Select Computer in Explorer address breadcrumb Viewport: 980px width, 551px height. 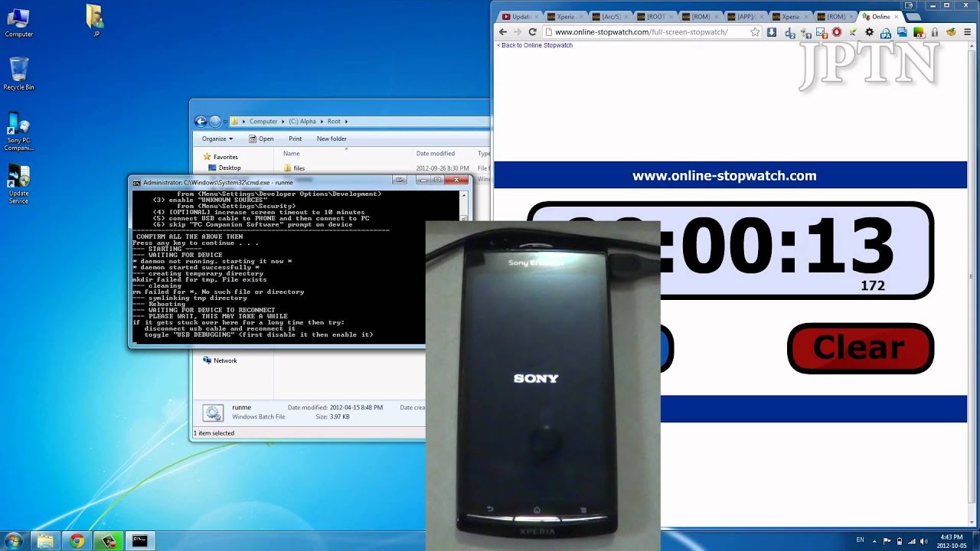click(x=263, y=121)
